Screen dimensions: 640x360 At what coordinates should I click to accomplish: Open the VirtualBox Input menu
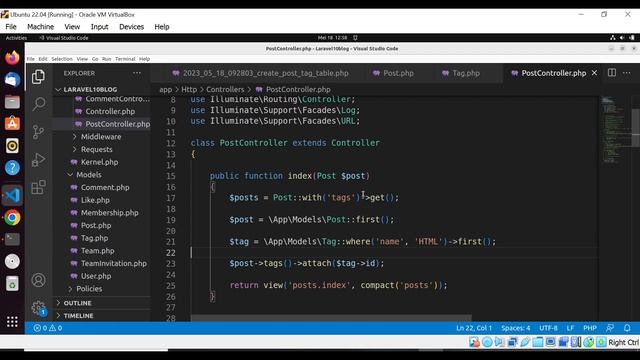(99, 27)
